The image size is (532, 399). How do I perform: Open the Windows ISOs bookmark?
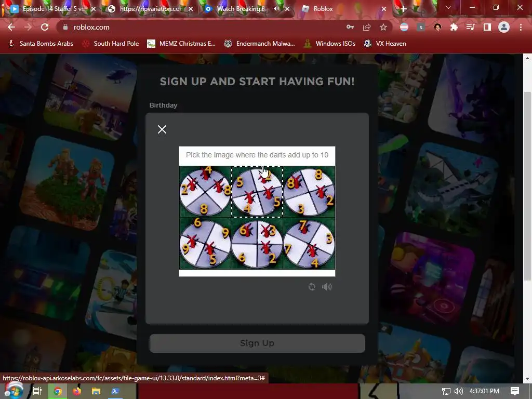(330, 44)
